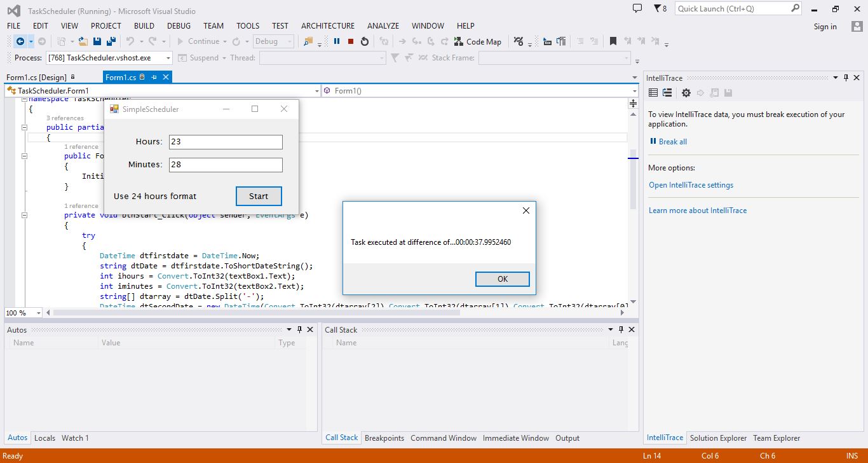Viewport: 868px width, 463px height.
Task: Stop debugging with the red square icon
Action: click(351, 41)
